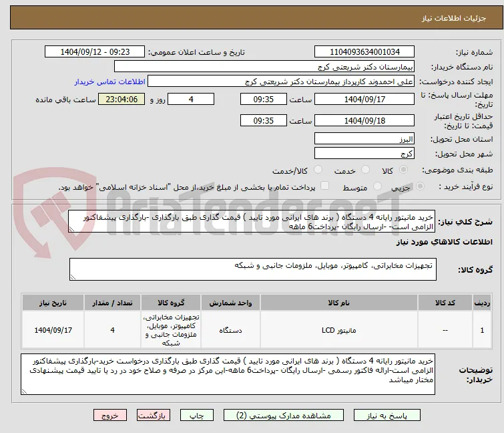
Task: Click the quantity cell showing 4 in table
Action: click(112, 330)
